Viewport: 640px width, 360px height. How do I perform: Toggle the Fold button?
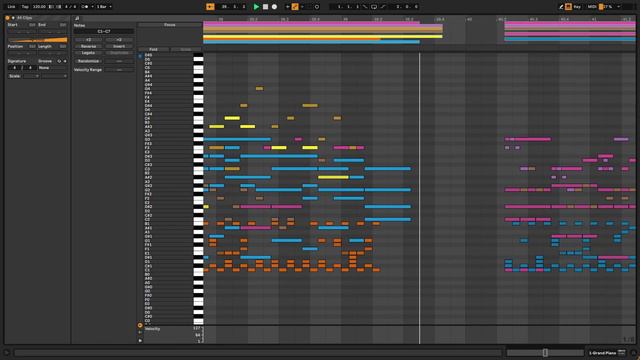[153, 49]
